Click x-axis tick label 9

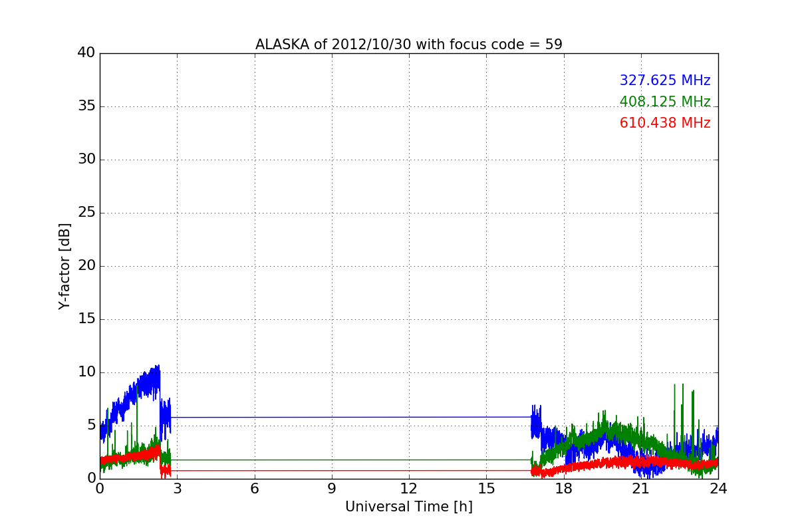click(x=332, y=488)
